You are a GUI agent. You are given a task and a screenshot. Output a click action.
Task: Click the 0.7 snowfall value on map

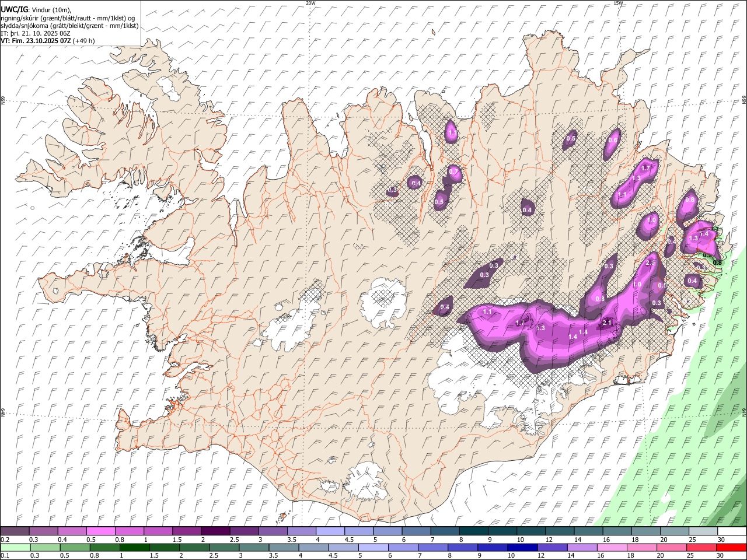453,171
